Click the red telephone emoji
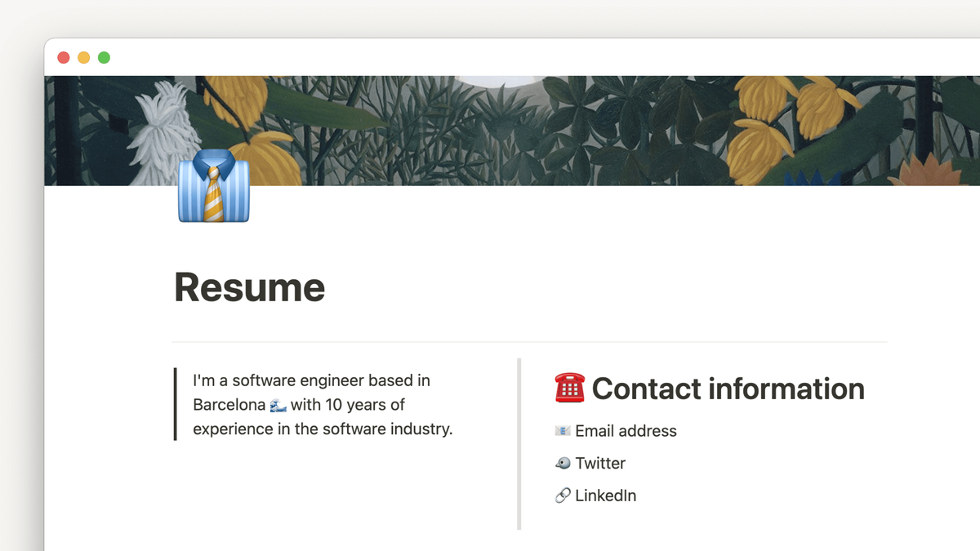 pyautogui.click(x=569, y=389)
